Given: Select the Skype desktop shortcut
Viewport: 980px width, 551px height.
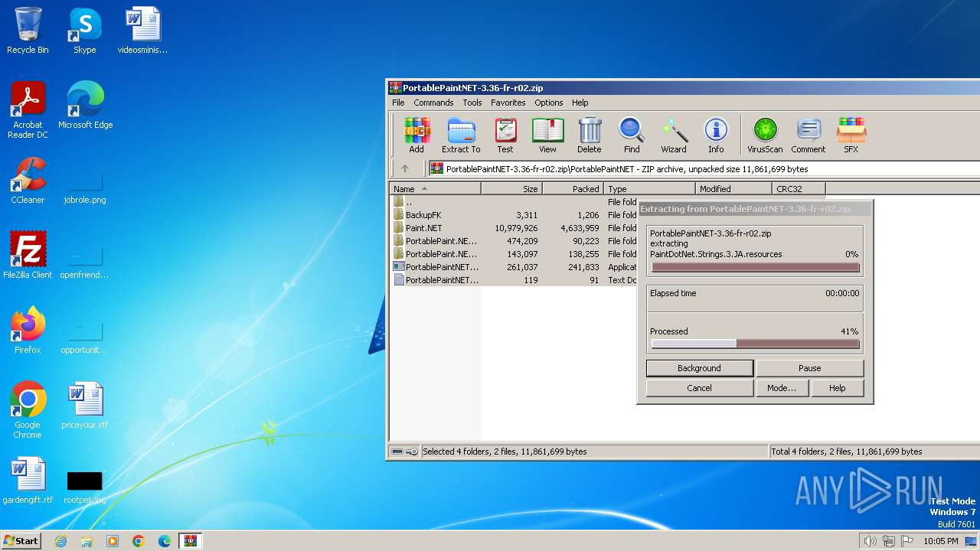Looking at the screenshot, I should [x=84, y=31].
